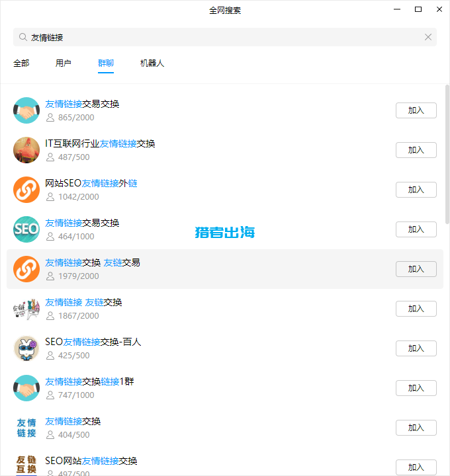
Task: Join the 网站SEO友情链接外链 group
Action: 416,190
